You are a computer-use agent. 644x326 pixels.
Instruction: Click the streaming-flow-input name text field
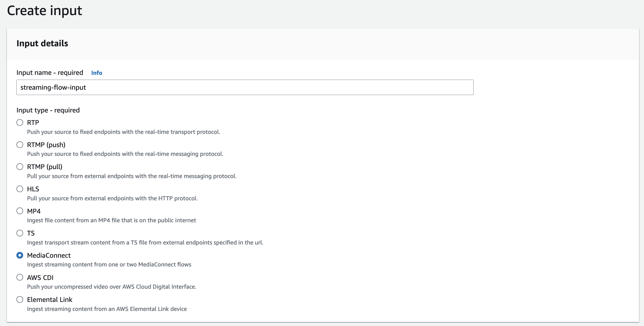point(245,87)
